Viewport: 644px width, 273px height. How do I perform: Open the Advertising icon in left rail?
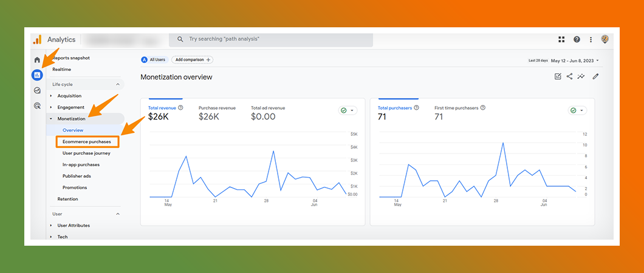37,106
